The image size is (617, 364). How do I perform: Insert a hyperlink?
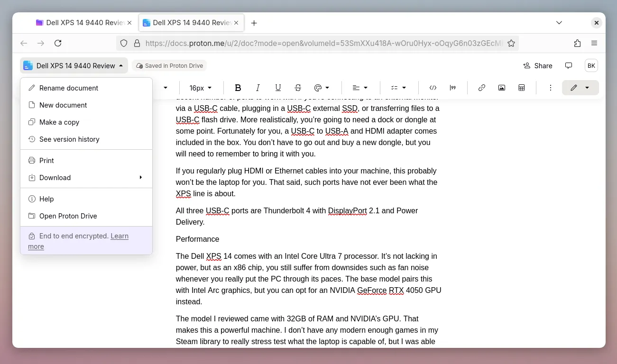482,88
